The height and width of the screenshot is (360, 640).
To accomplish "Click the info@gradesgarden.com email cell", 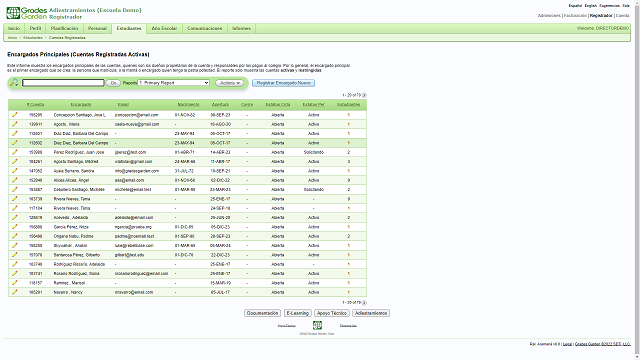I will 137,171.
